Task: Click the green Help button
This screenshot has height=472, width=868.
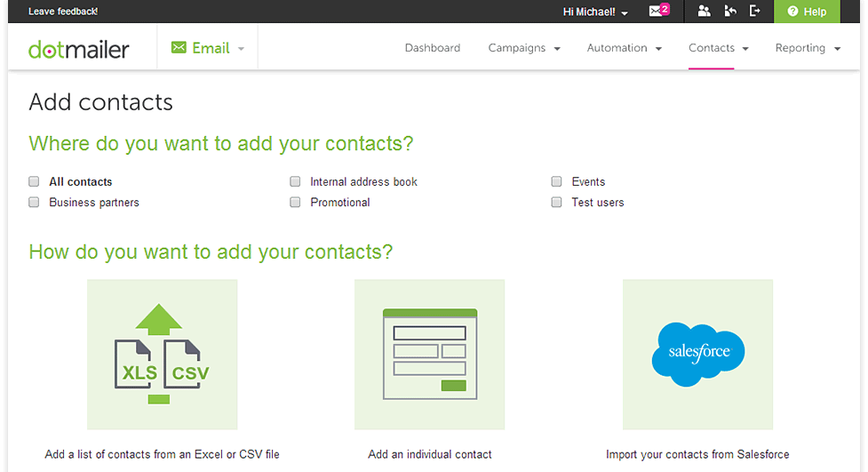Action: point(807,12)
